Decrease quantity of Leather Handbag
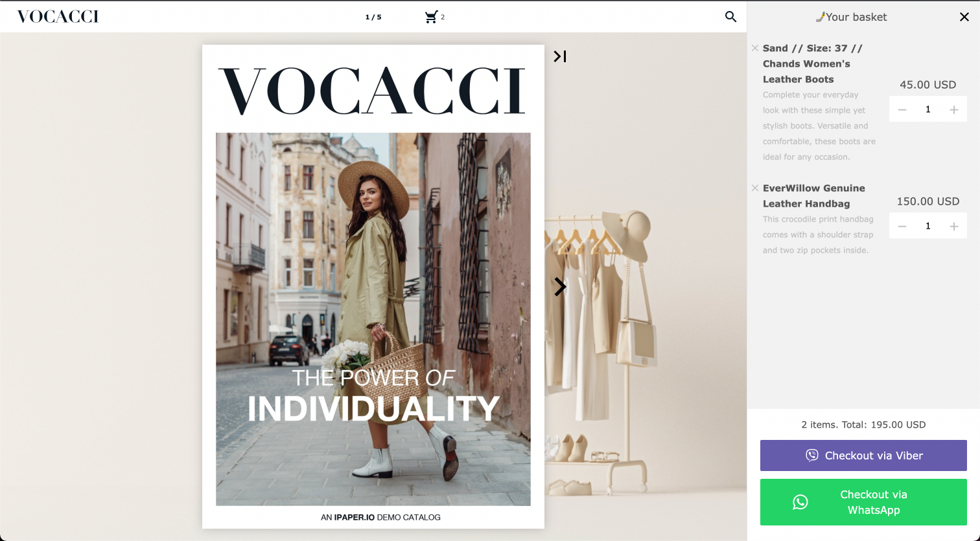Viewport: 980px width, 541px height. pos(902,226)
